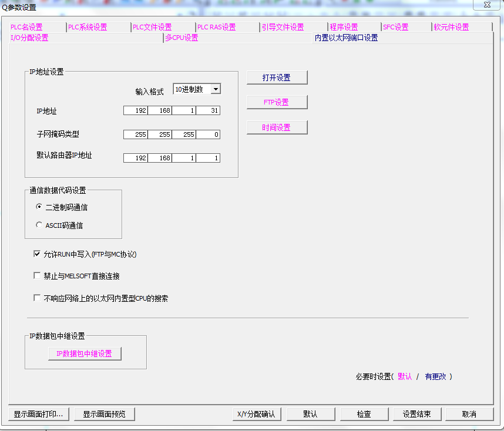This screenshot has height=431, width=504.
Task: Click the last octet field of IP地址
Action: (x=209, y=111)
